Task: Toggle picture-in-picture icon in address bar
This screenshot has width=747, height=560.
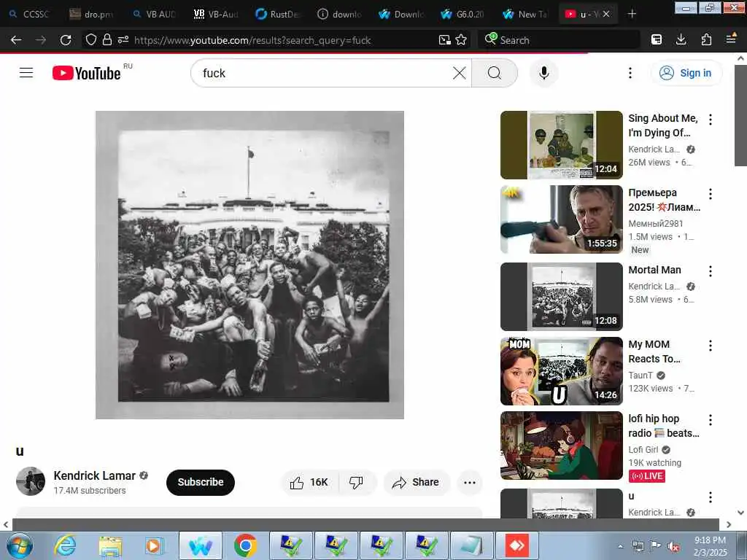Action: tap(444, 40)
